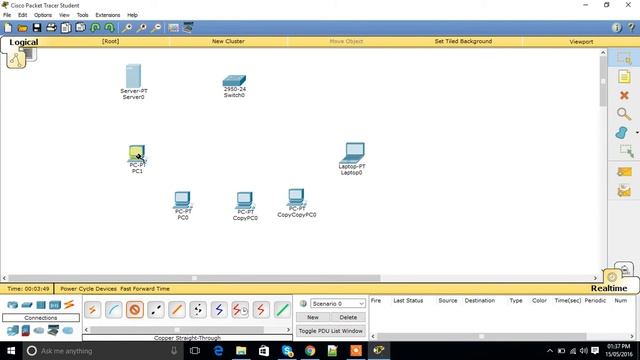640x360 pixels.
Task: Choose the Select tool in right sidebar
Action: tap(624, 59)
